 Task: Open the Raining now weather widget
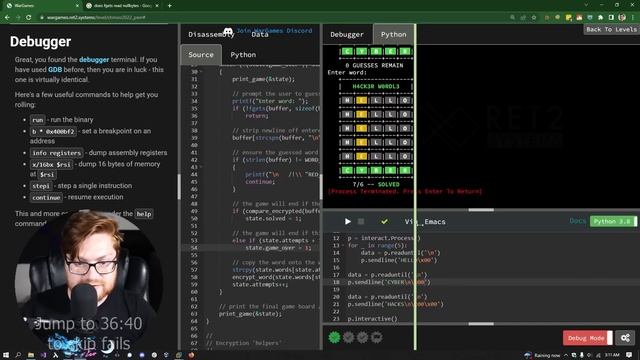point(542,355)
